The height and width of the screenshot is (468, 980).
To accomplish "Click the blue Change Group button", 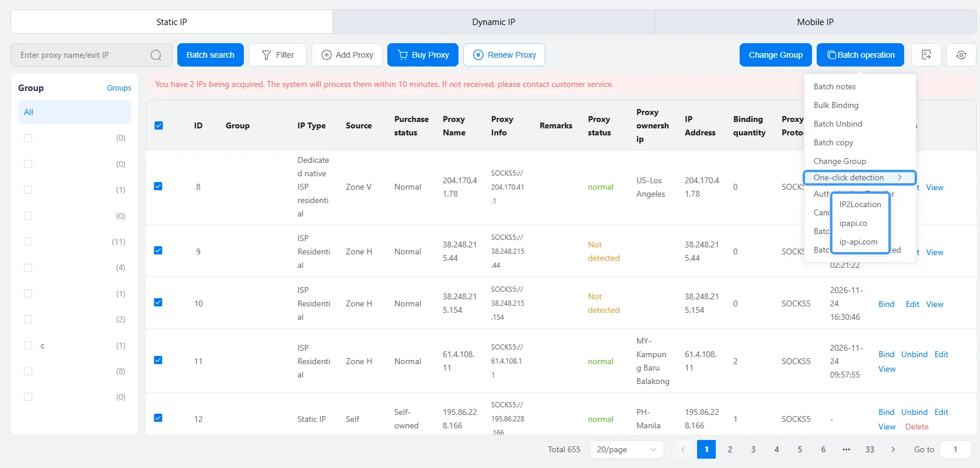I will [775, 55].
